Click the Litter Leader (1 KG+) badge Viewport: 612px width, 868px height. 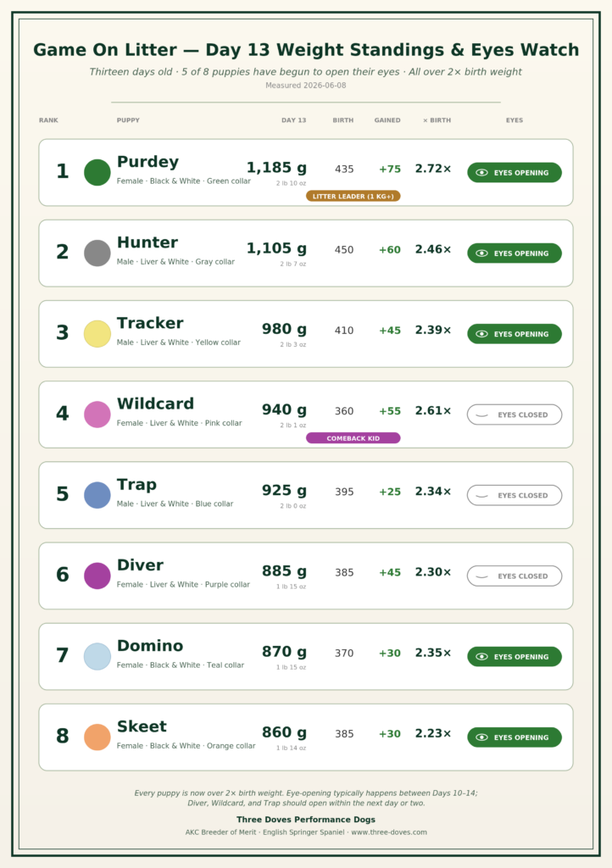click(353, 196)
